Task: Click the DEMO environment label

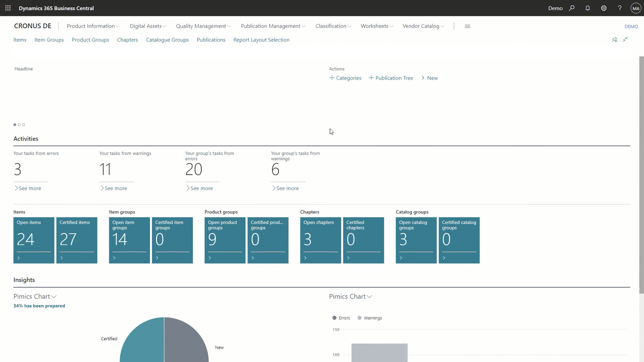Action: click(x=631, y=27)
